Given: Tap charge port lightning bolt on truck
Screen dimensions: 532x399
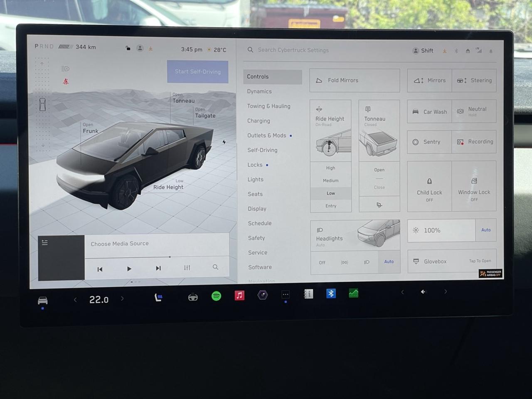Looking at the screenshot, I should click(224, 142).
